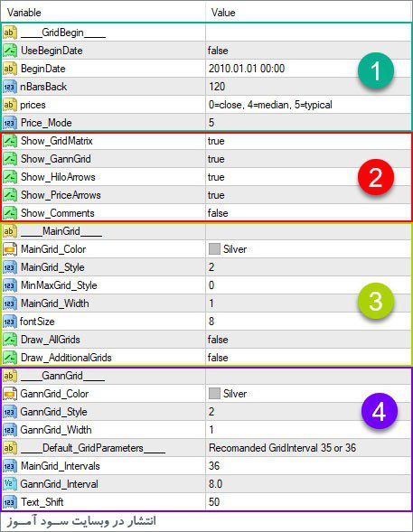Click the 123 icon beside fontSize
Screen dimensions: 413x532
coord(10,322)
